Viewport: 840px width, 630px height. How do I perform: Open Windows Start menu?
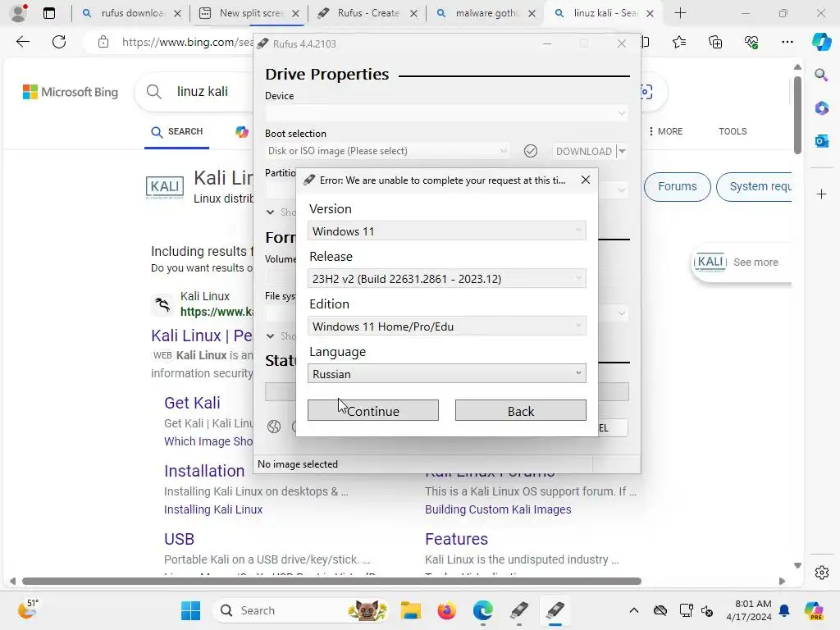(190, 610)
